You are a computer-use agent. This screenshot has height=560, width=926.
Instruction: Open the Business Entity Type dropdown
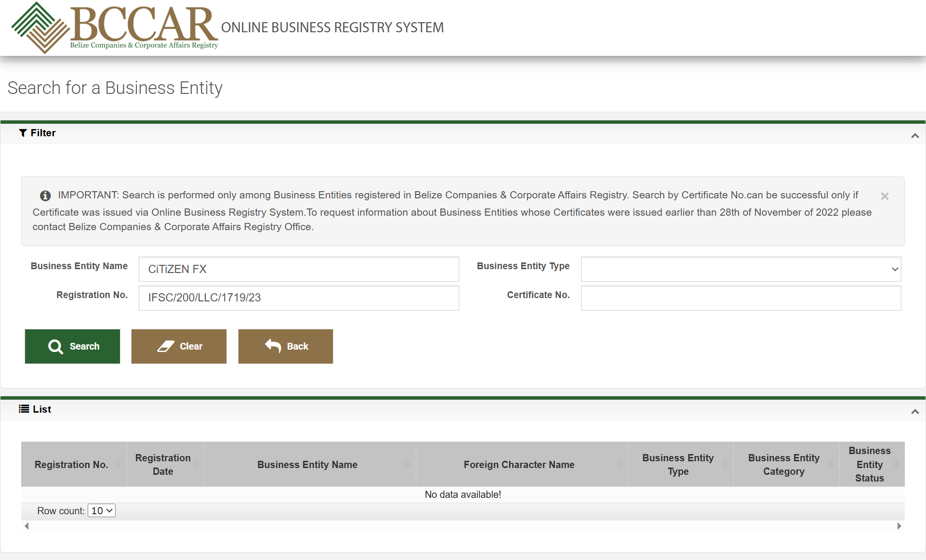[x=741, y=269]
